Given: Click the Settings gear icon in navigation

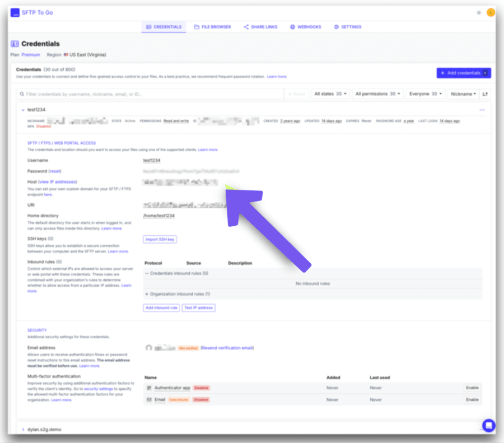Looking at the screenshot, I should tap(337, 27).
